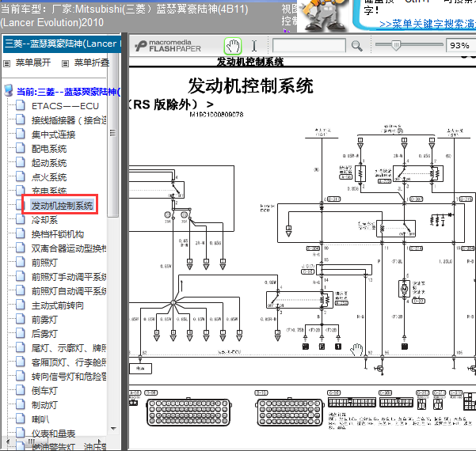Open 冷却系 diagram
The height and width of the screenshot is (451, 476).
click(x=44, y=220)
